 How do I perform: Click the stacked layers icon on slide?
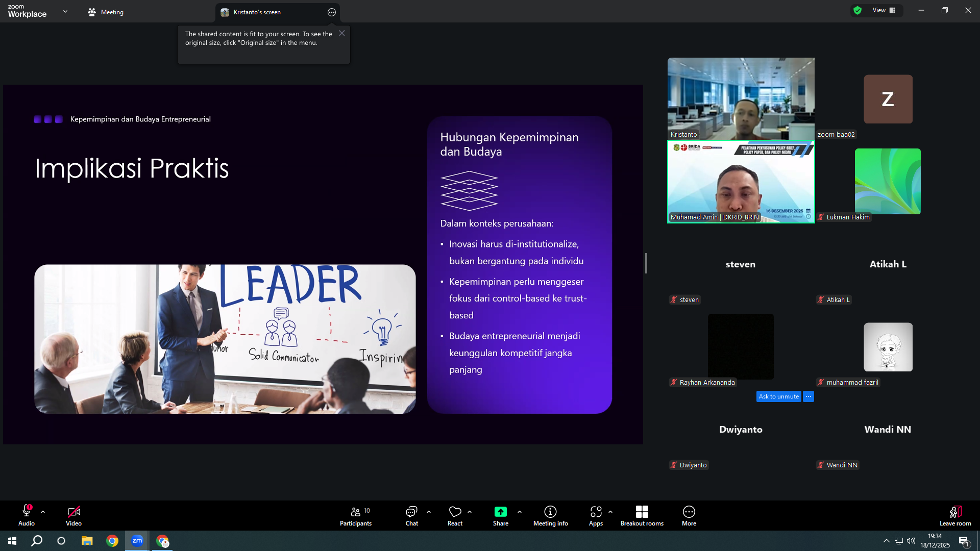tap(469, 191)
